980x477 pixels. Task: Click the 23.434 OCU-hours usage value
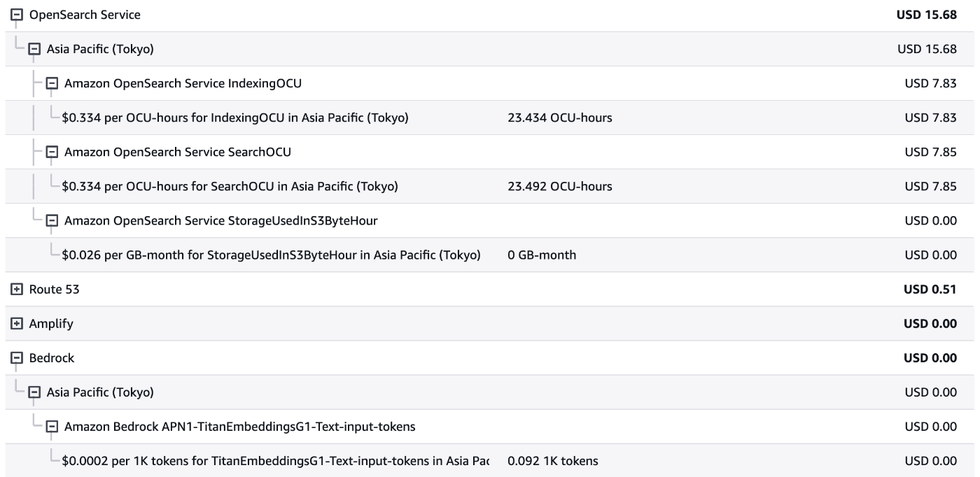pyautogui.click(x=560, y=118)
